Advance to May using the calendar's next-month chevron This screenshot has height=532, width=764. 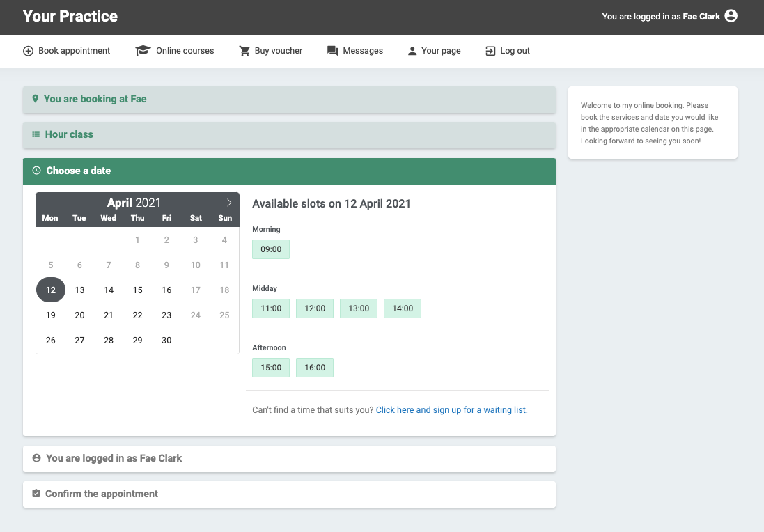(x=229, y=203)
